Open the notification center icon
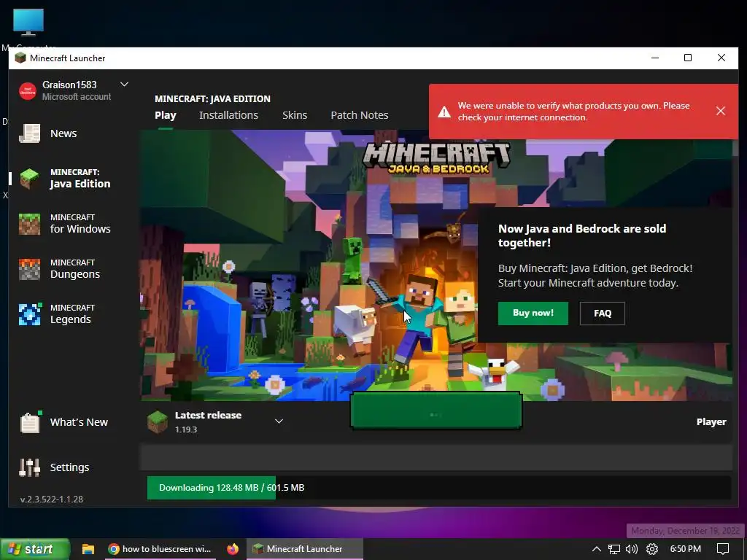The height and width of the screenshot is (560, 747). click(x=723, y=549)
